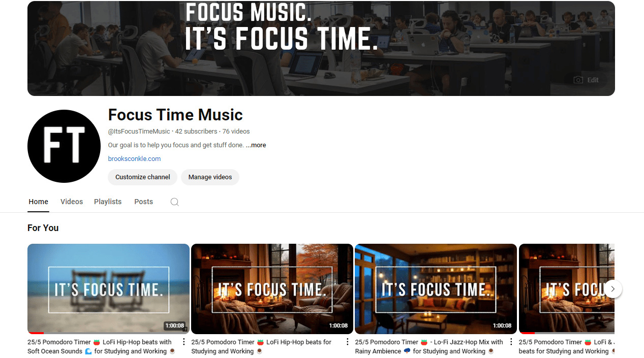This screenshot has width=644, height=358.
Task: Select the Home tab
Action: pos(39,202)
